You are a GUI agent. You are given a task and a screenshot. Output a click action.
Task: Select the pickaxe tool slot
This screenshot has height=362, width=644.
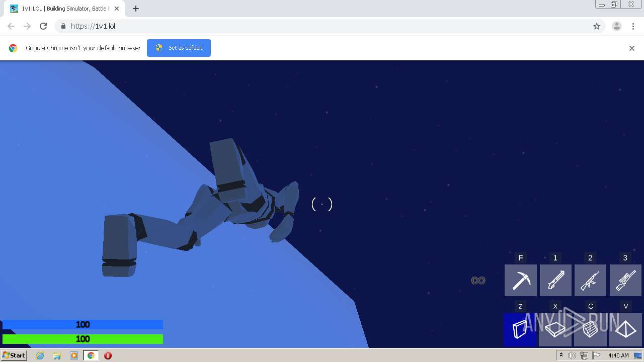521,280
